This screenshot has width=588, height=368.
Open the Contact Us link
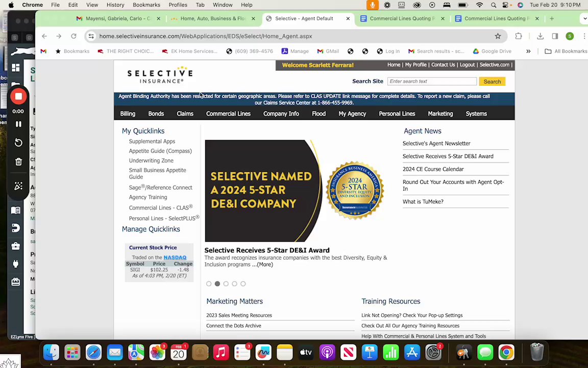point(443,64)
